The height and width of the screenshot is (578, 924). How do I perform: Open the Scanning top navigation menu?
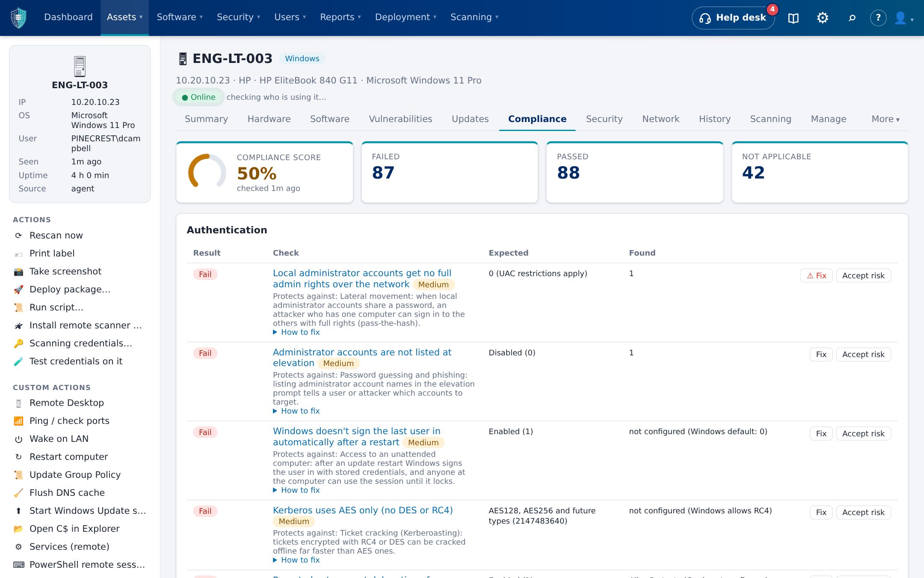(x=474, y=17)
